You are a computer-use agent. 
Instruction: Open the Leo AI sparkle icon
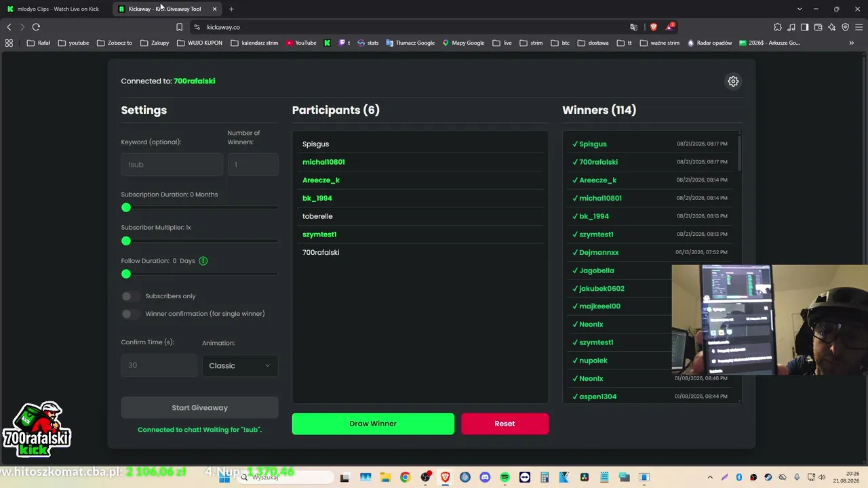tap(831, 27)
